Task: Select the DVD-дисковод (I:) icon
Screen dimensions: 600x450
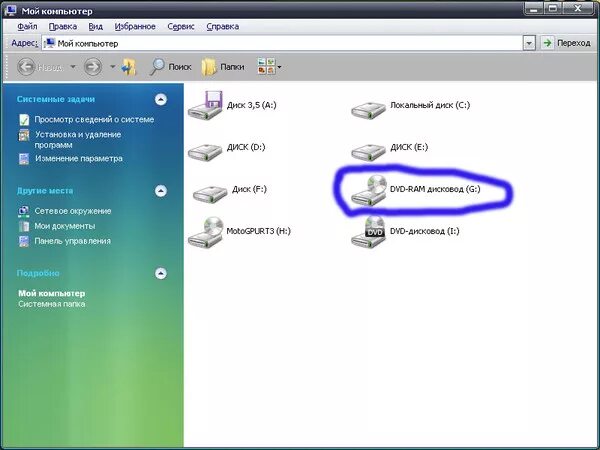Action: [x=368, y=232]
